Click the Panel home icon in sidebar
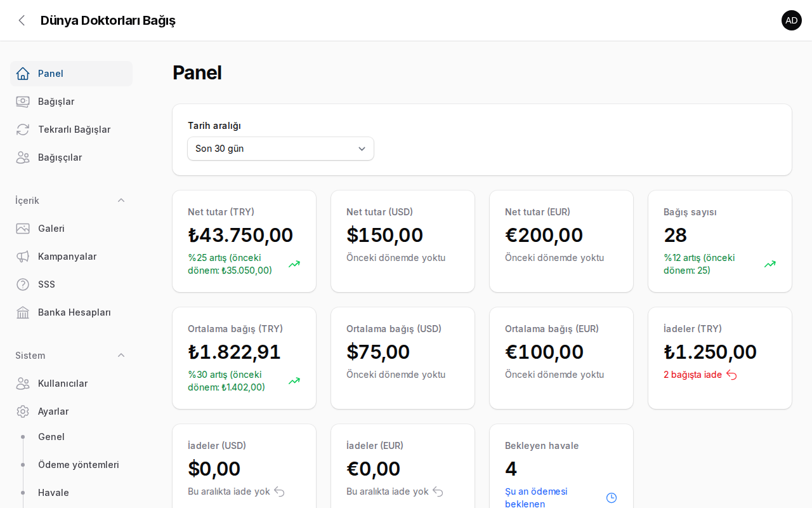The height and width of the screenshot is (508, 812). (23, 74)
